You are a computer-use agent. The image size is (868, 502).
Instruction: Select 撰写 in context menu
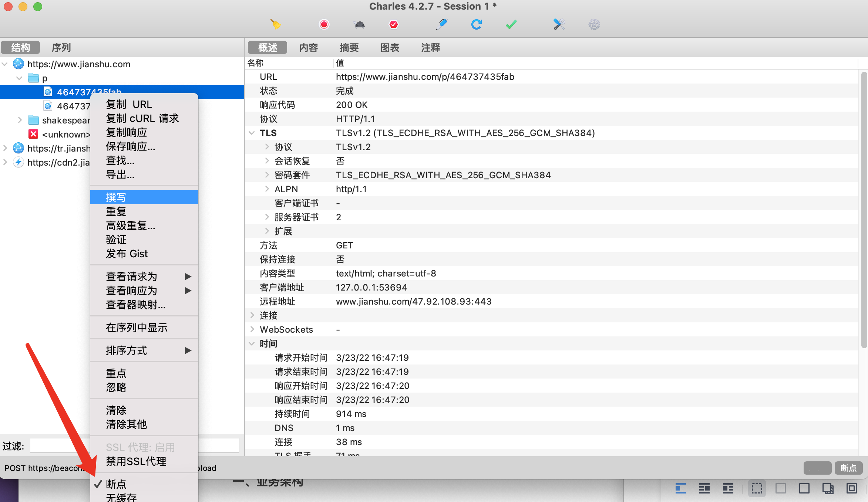point(144,197)
